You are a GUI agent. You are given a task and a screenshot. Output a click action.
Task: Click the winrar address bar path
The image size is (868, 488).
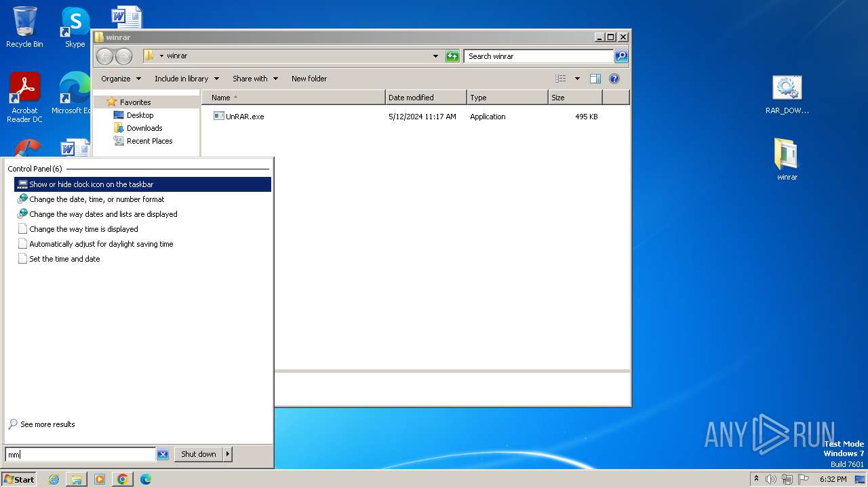177,56
